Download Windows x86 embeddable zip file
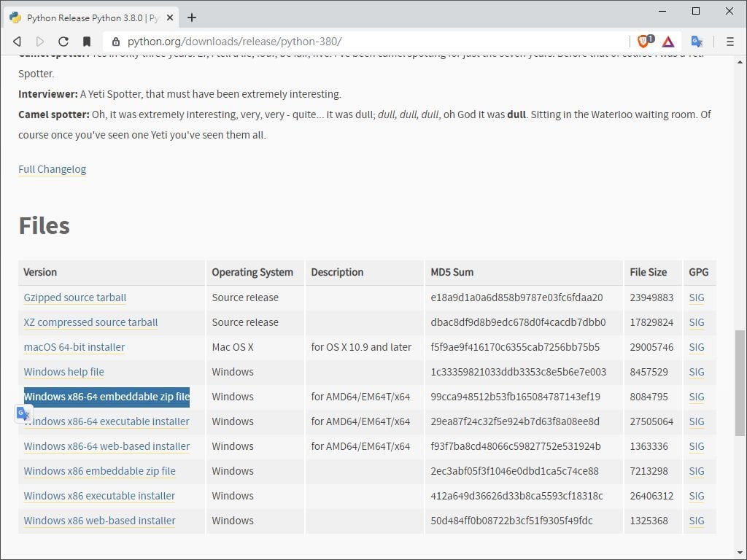 (99, 471)
